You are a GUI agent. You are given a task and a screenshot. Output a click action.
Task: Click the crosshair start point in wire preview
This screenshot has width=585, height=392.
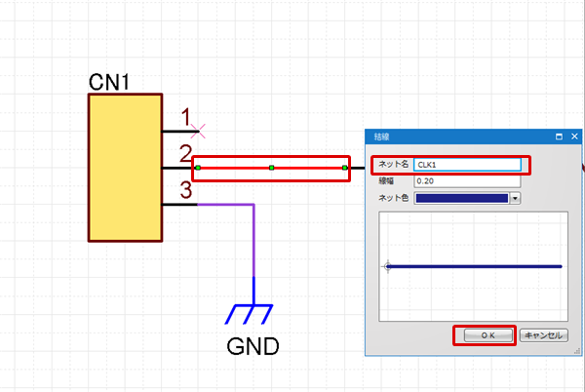pyautogui.click(x=388, y=266)
